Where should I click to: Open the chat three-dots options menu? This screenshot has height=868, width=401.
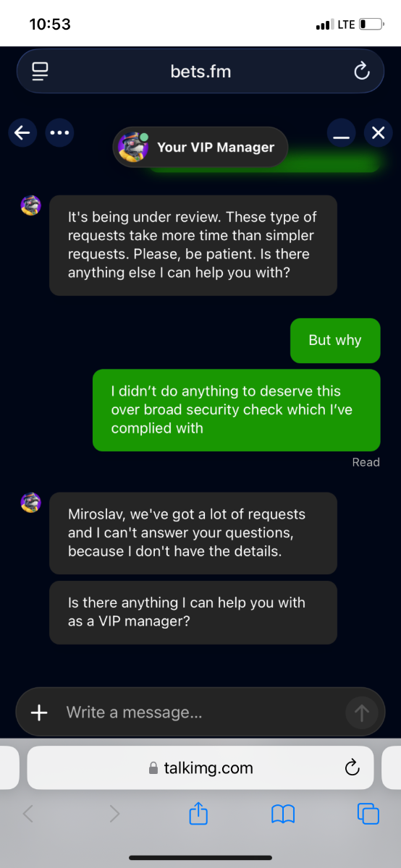pos(59,132)
